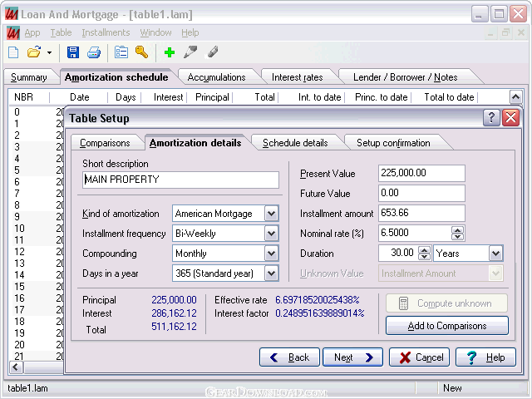Screen dimensions: 532x399
Task: Click the gold key toolbar icon
Action: click(x=142, y=52)
